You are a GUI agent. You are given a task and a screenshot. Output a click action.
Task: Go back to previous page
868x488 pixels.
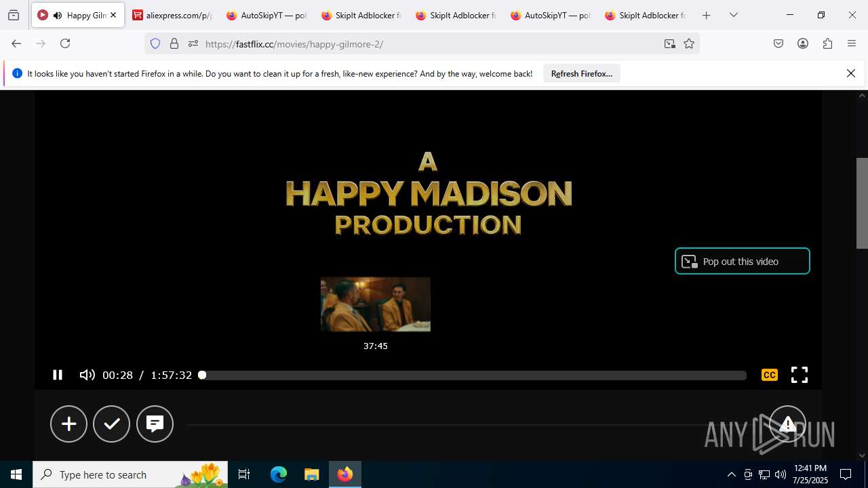click(x=16, y=43)
